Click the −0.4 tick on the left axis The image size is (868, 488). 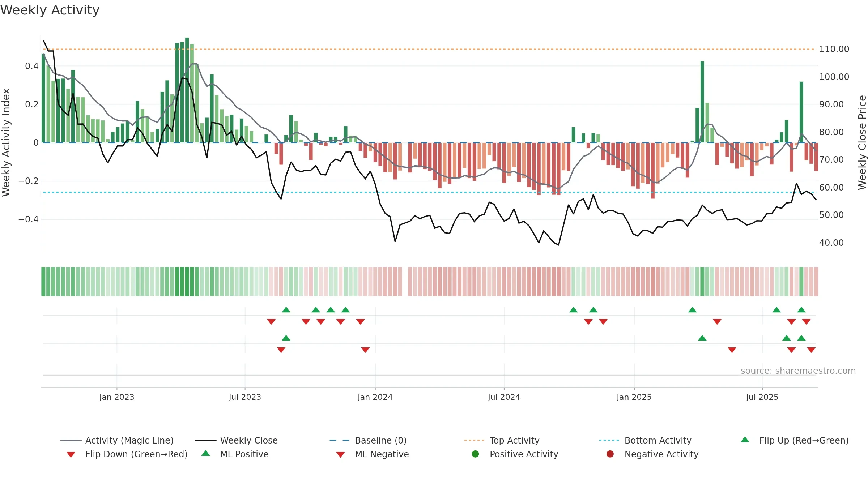29,219
